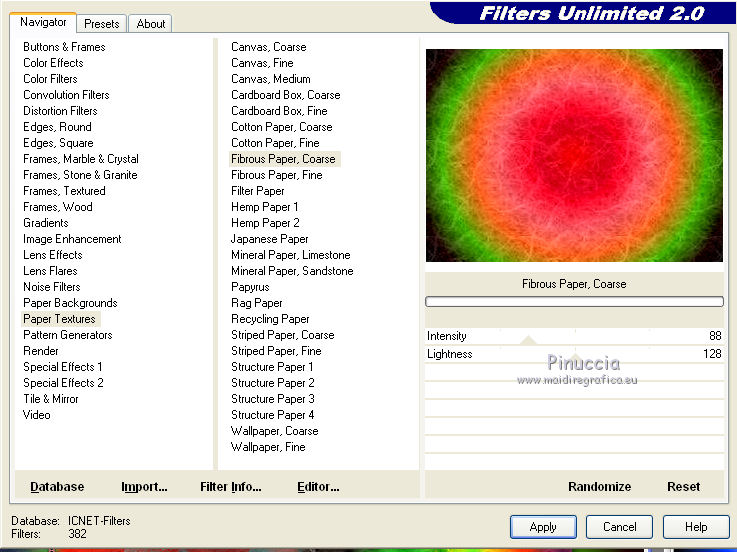Choose Striped Paper, Coarse filter
737x552 pixels.
(282, 335)
